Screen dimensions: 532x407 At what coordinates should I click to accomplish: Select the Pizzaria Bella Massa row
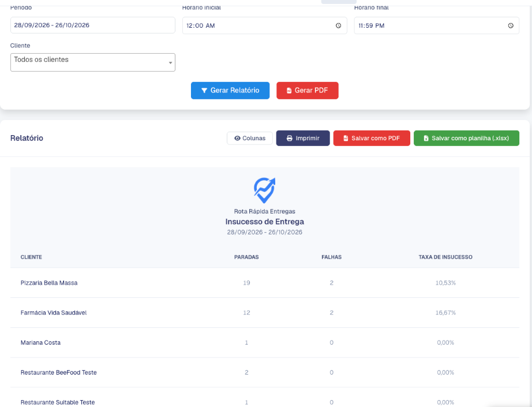[265, 283]
